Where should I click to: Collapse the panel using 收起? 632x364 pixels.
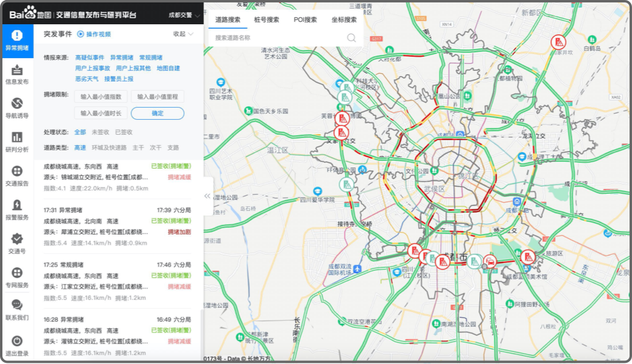[x=183, y=34]
